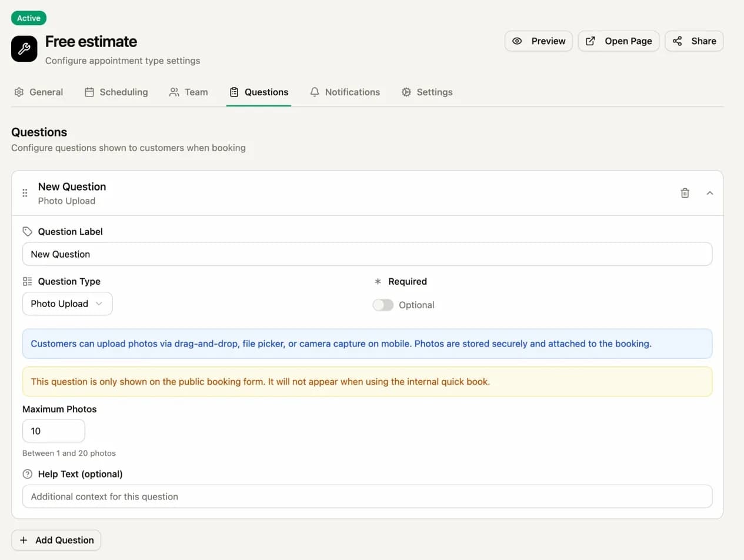The width and height of the screenshot is (744, 560).
Task: Click the Maximum Photos number field
Action: (54, 431)
